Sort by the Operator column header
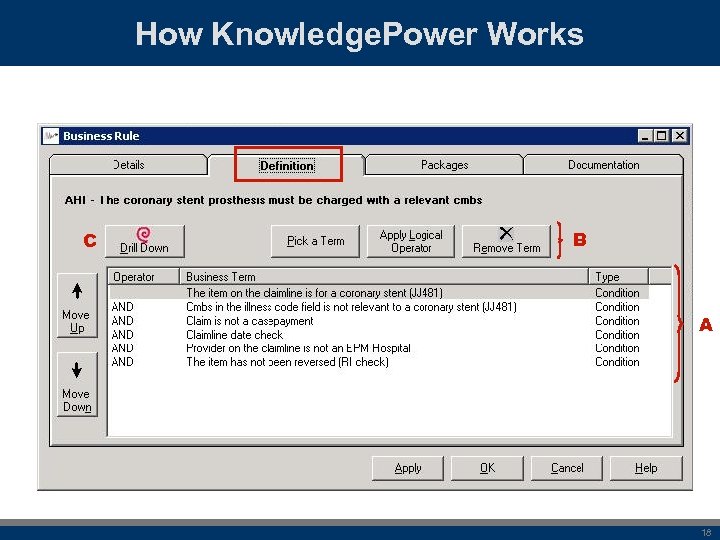 click(x=144, y=277)
